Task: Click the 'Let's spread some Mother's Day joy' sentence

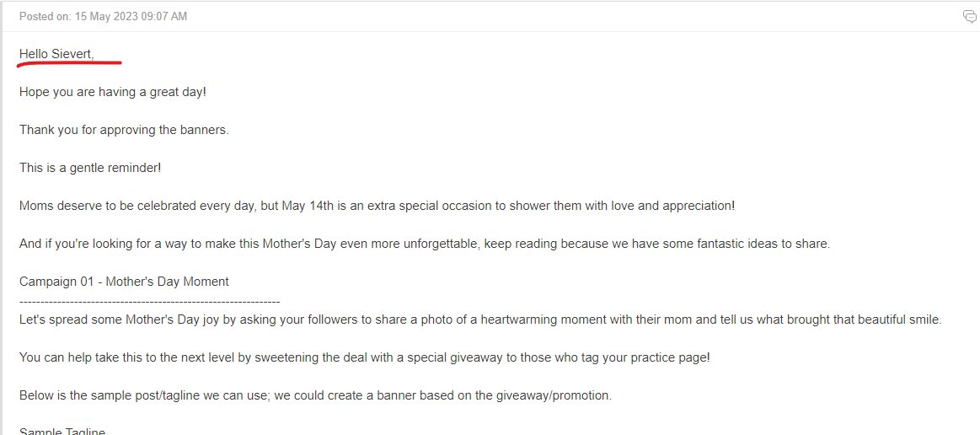Action: click(x=480, y=320)
